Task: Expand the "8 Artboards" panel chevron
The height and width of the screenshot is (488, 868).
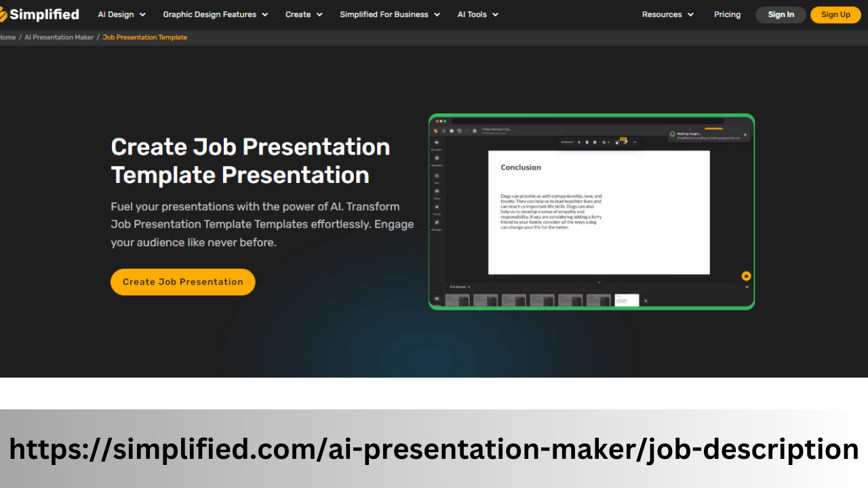Action: click(x=469, y=287)
